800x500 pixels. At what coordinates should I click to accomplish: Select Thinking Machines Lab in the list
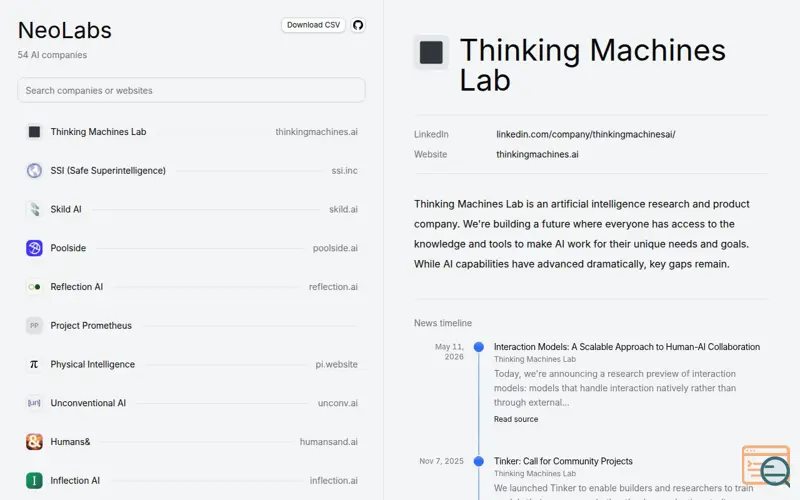[98, 132]
